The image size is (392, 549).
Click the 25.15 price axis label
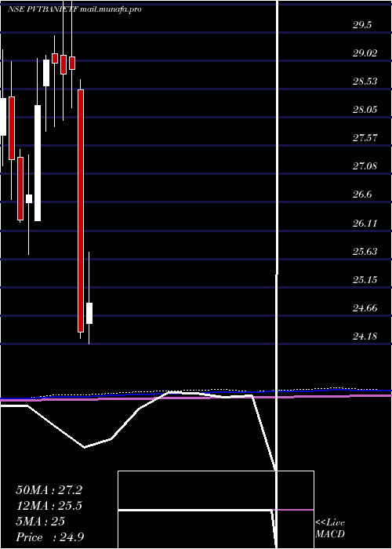pos(365,280)
